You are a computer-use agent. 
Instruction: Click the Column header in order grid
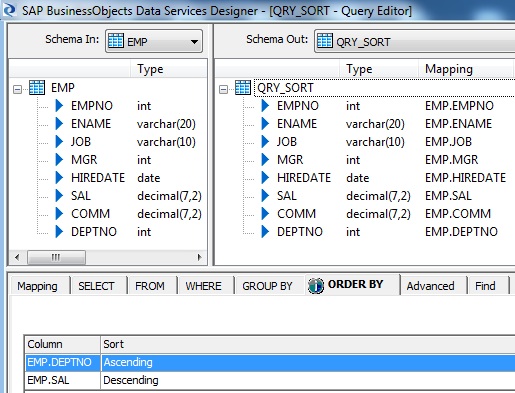63,344
